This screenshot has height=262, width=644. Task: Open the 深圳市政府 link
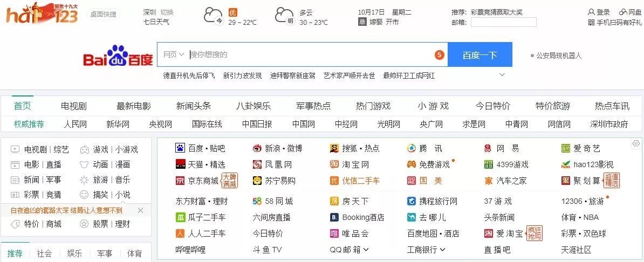pyautogui.click(x=609, y=124)
